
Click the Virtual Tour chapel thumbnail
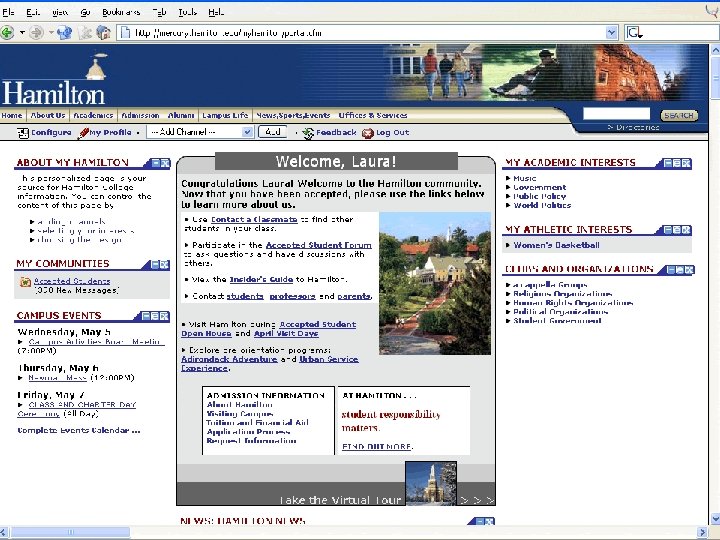click(x=431, y=484)
